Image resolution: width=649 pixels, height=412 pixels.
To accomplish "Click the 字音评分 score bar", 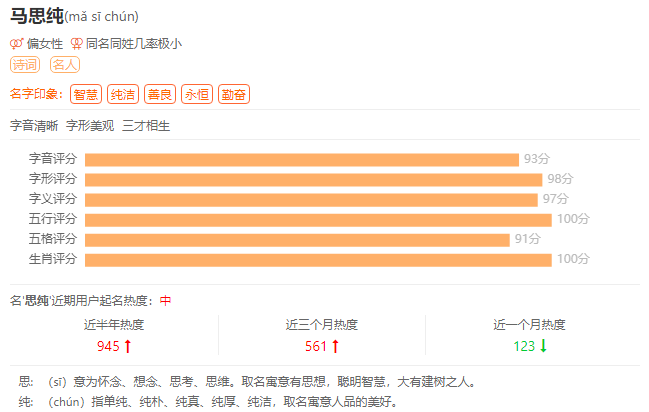I will (x=301, y=159).
